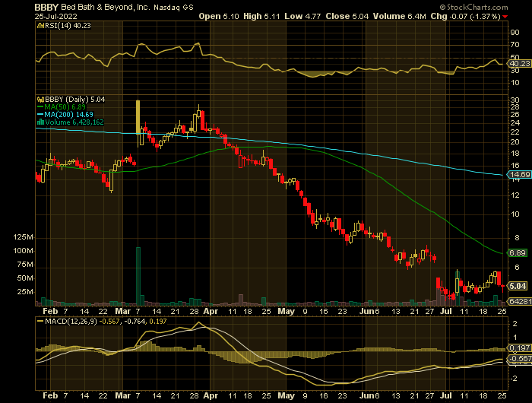
Task: Click the MA(50) 6.89 legend
Action: pos(65,107)
